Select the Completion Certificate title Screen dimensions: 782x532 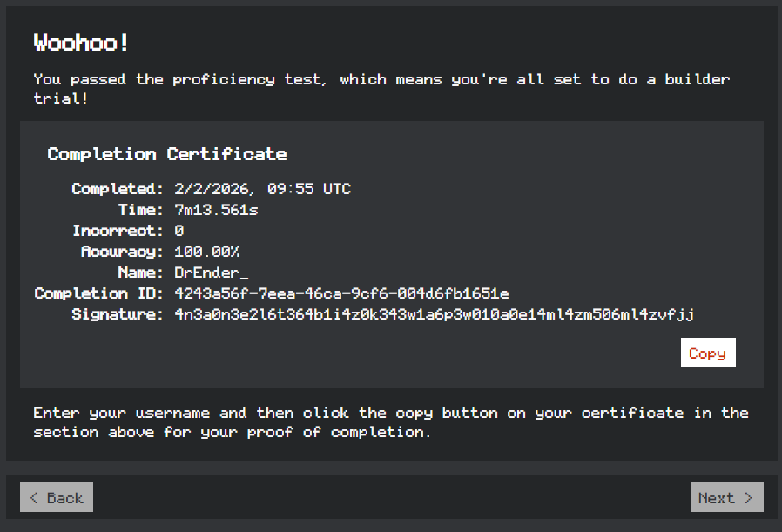pos(166,154)
